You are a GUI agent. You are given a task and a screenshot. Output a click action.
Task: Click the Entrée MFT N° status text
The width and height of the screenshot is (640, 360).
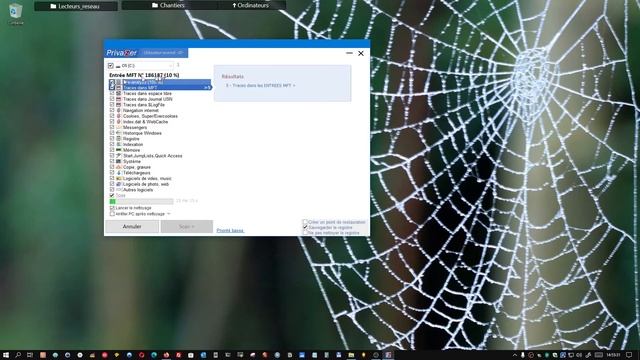[144, 75]
